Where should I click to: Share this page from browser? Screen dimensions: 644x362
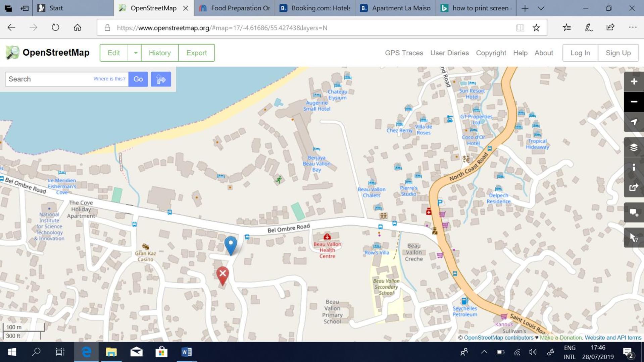[610, 27]
